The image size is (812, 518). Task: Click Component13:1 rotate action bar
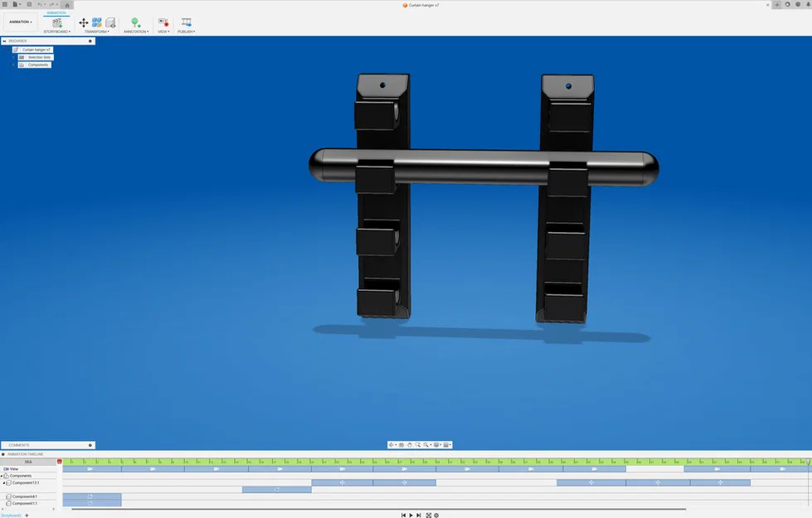click(276, 490)
